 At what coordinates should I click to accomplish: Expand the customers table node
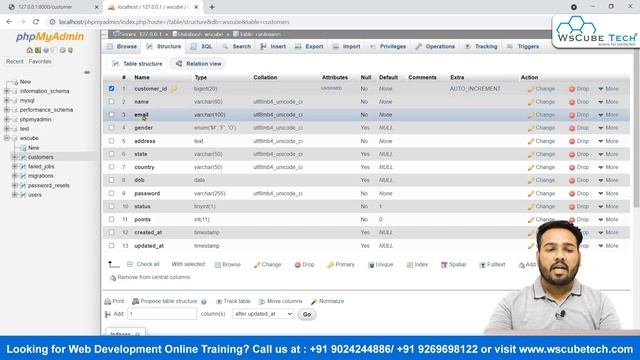coord(15,157)
